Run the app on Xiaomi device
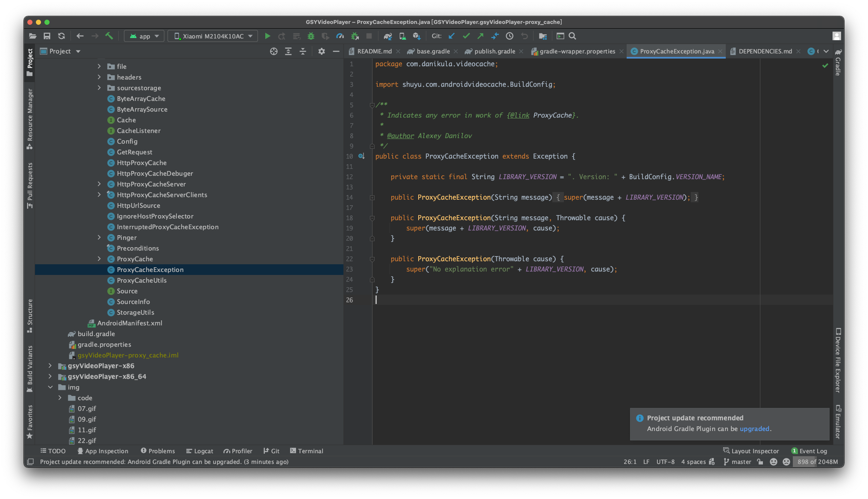 [x=268, y=36]
